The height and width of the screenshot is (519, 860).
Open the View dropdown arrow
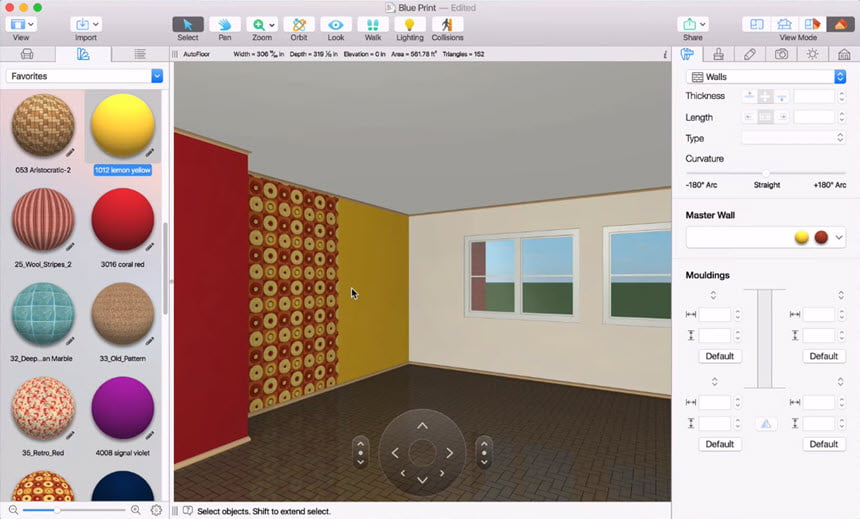pyautogui.click(x=31, y=25)
